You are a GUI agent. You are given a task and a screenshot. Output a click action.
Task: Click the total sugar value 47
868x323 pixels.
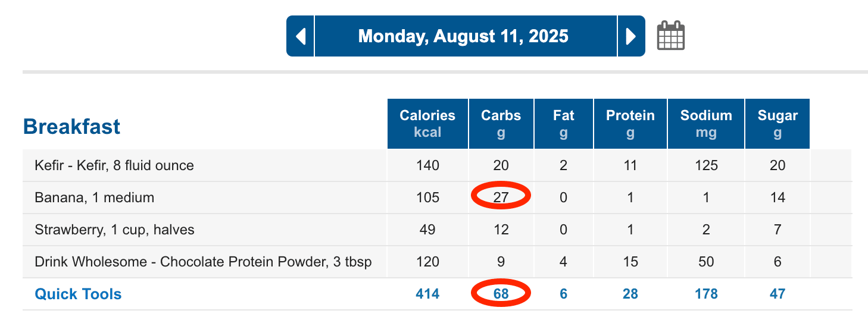(x=778, y=294)
